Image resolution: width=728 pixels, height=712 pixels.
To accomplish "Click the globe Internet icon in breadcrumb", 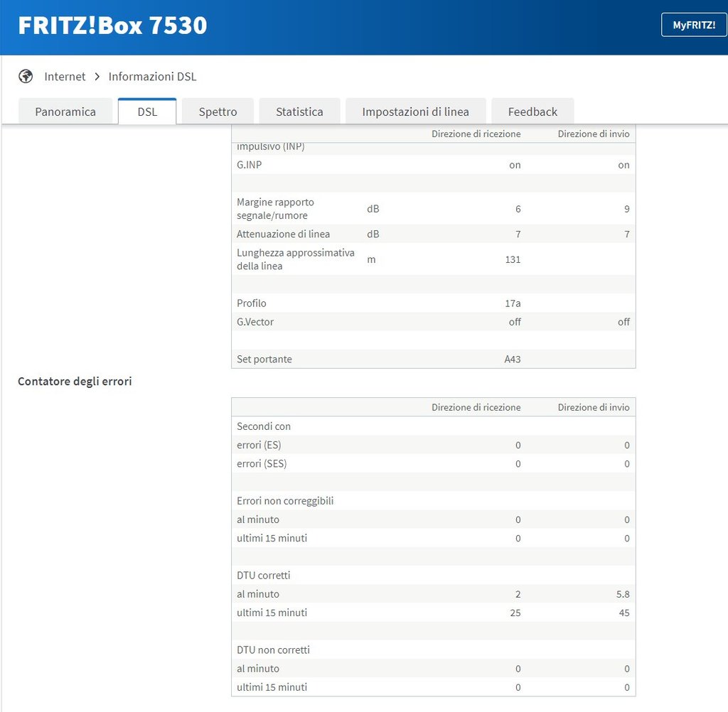I will coord(26,76).
